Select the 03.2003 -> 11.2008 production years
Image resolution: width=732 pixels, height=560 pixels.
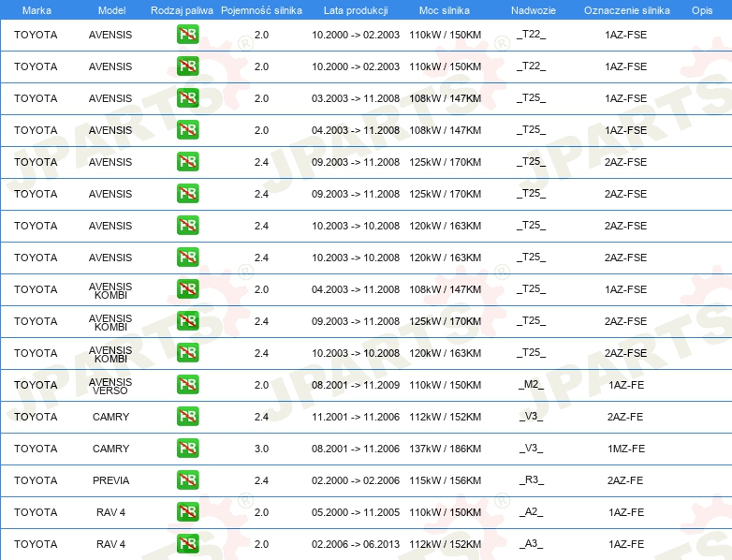(356, 98)
